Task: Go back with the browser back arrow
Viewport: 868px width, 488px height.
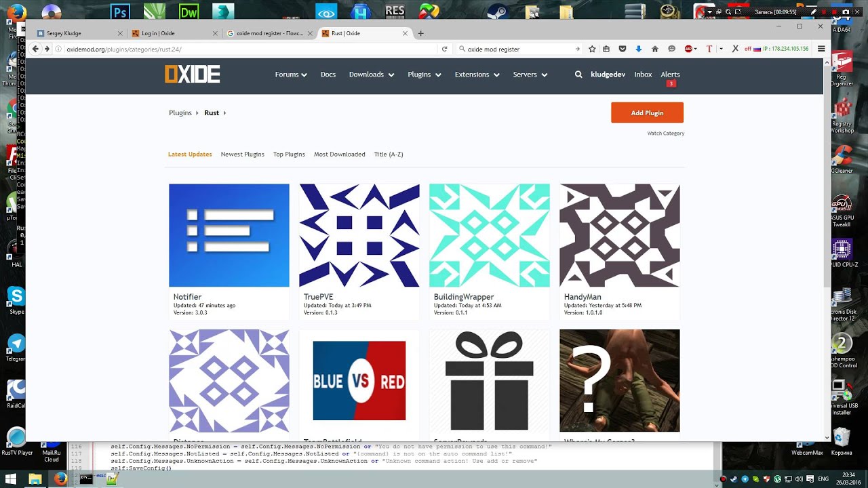Action: tap(36, 49)
